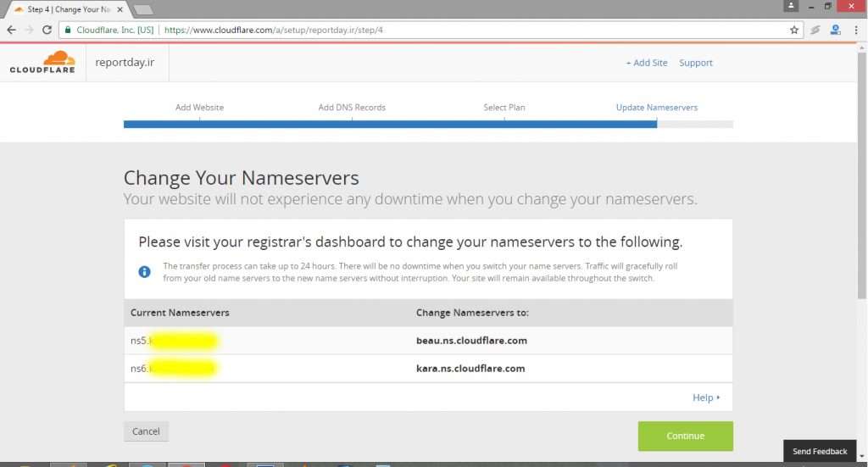Click the Send Feedback button
868x467 pixels.
[x=820, y=451]
